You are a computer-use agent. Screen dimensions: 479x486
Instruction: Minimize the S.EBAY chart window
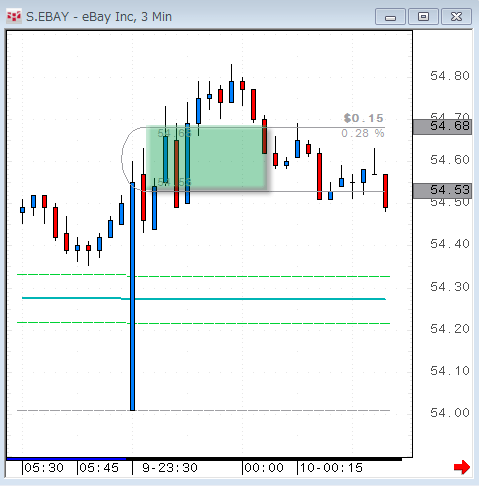click(390, 17)
